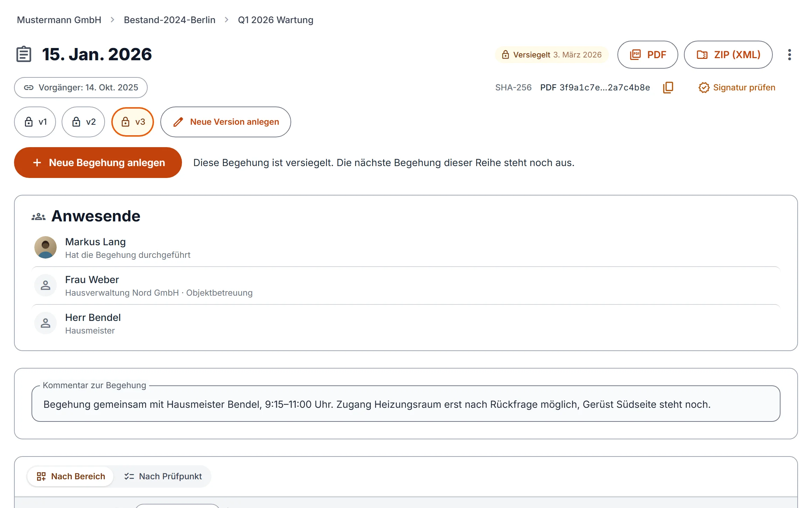Viewport: 812px width, 508px height.
Task: Copy the SHA-256 hash to clipboard
Action: (668, 88)
